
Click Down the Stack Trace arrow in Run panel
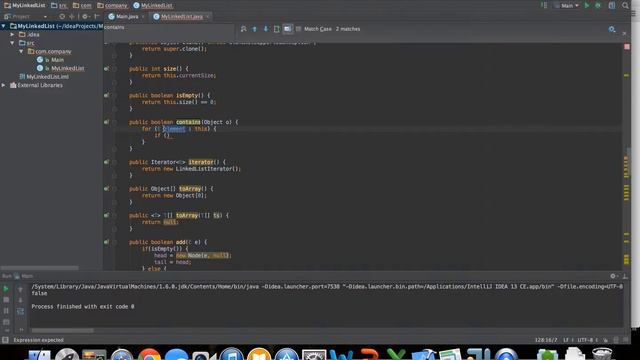[x=20, y=300]
